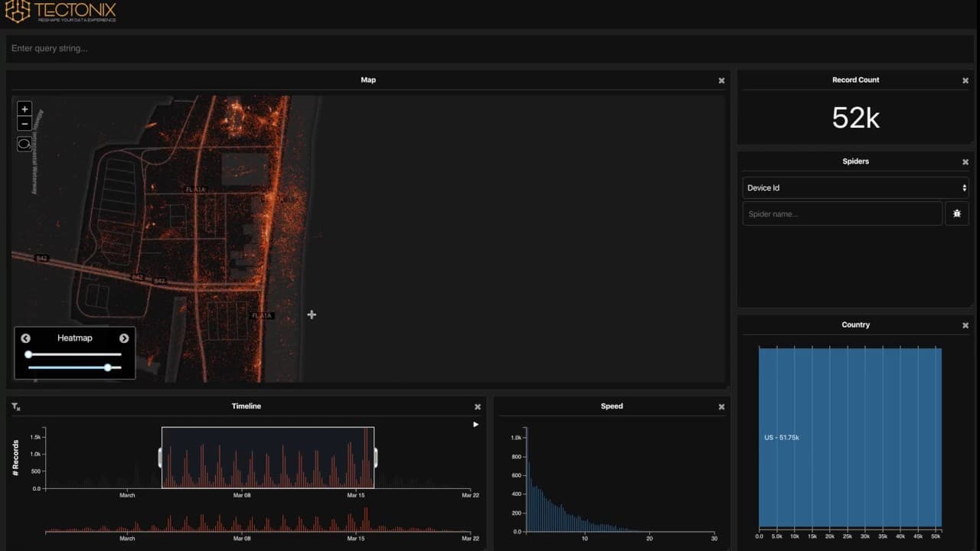
Task: Click the upper Heatmap slider handle
Action: 28,354
